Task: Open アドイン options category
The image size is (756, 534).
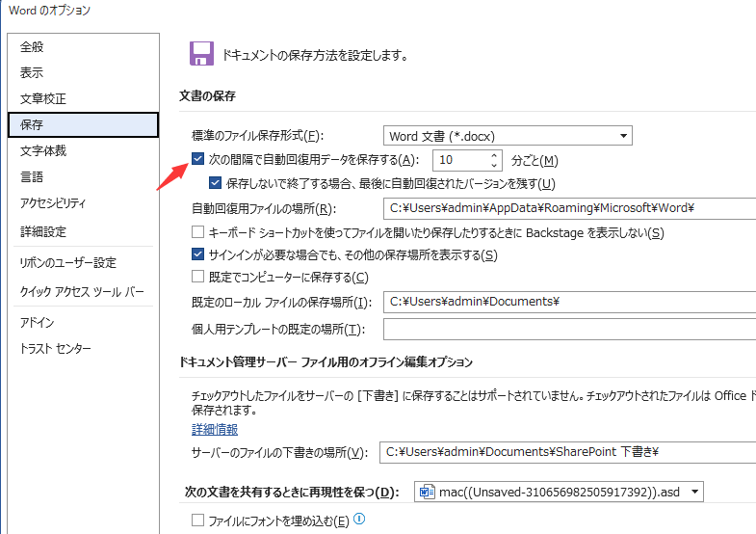Action: [x=84, y=322]
